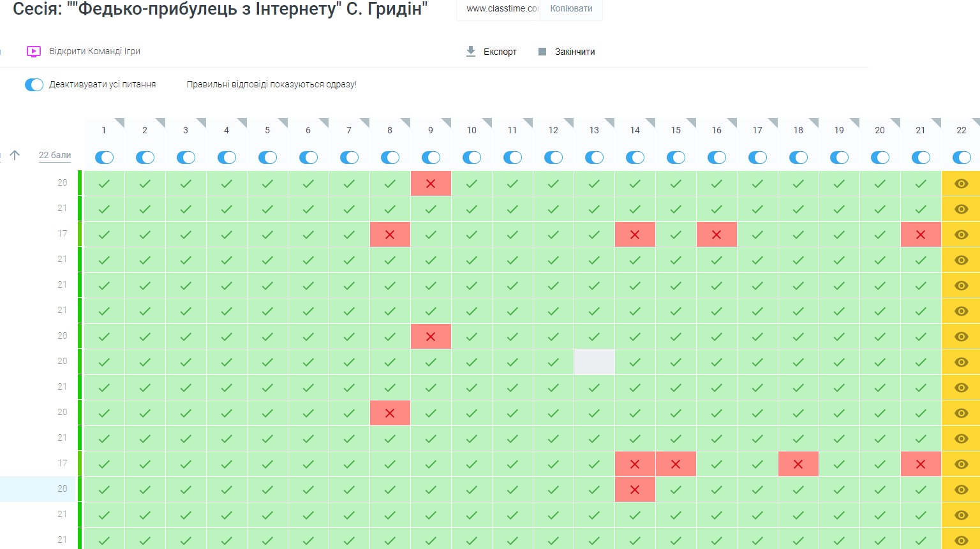This screenshot has height=549, width=980.
Task: Expand the corner triangle on question 20 header
Action: [x=896, y=122]
